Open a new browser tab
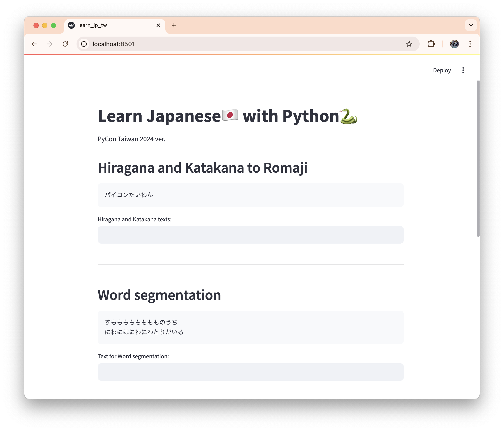 174,25
